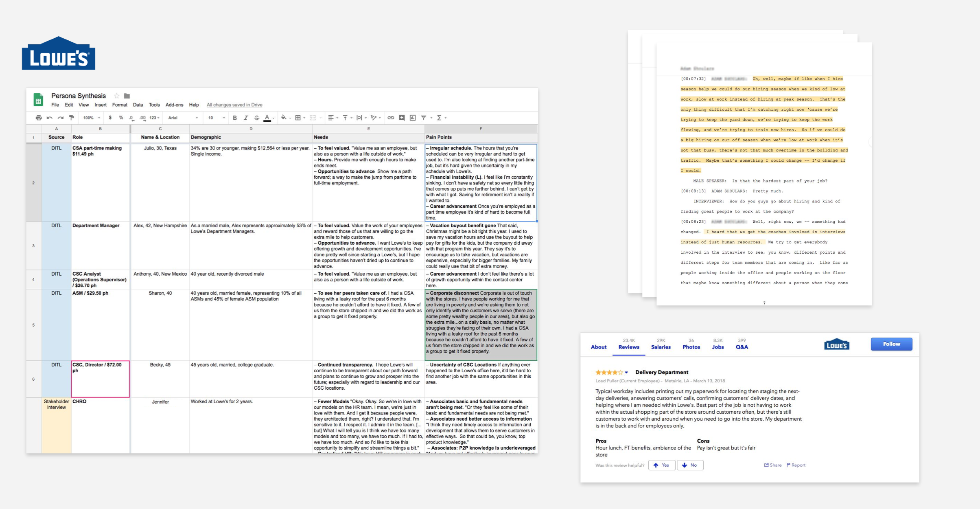Open the 123 more formats dropdown
The width and height of the screenshot is (980, 509).
pos(154,118)
